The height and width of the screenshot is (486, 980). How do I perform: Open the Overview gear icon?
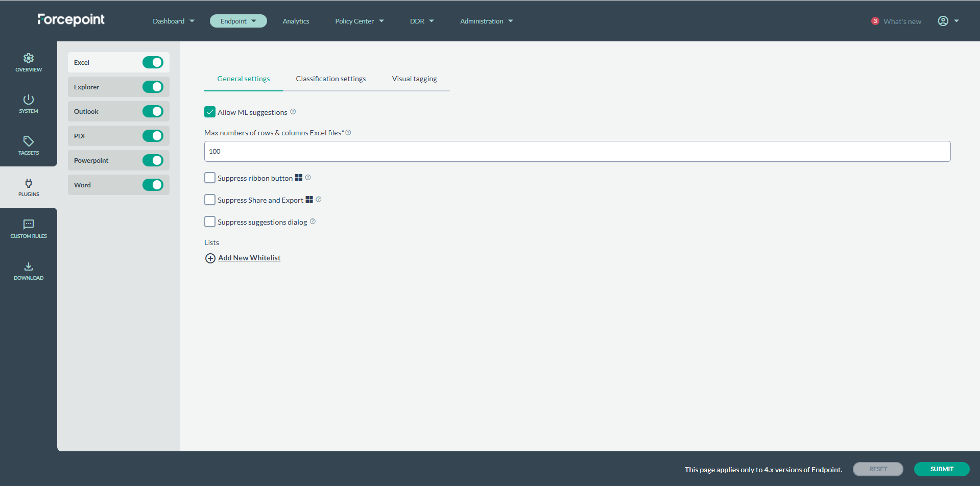(x=29, y=58)
